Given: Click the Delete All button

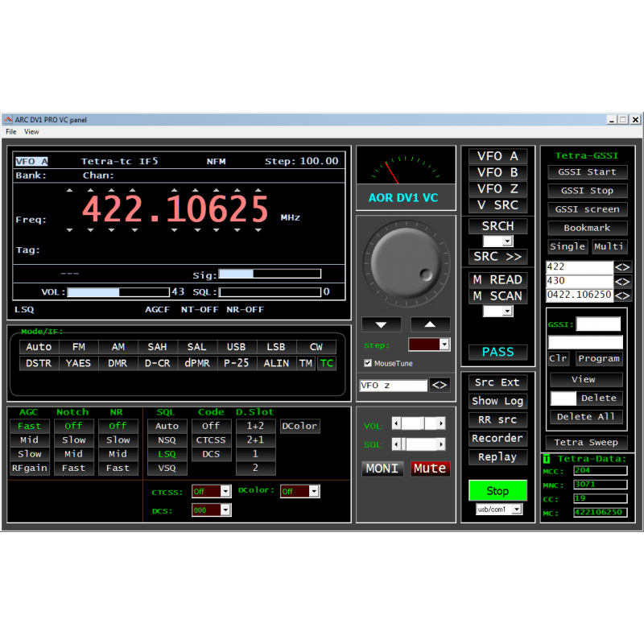Looking at the screenshot, I should (x=586, y=417).
